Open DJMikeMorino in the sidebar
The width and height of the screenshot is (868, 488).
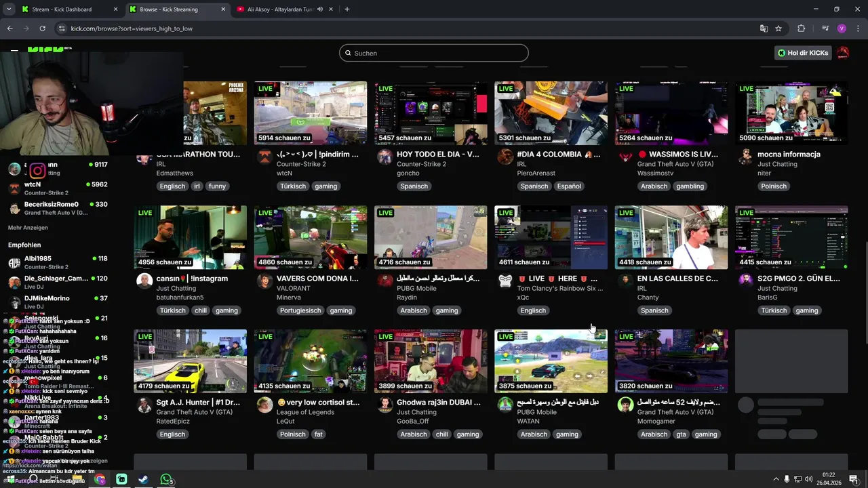pyautogui.click(x=58, y=302)
